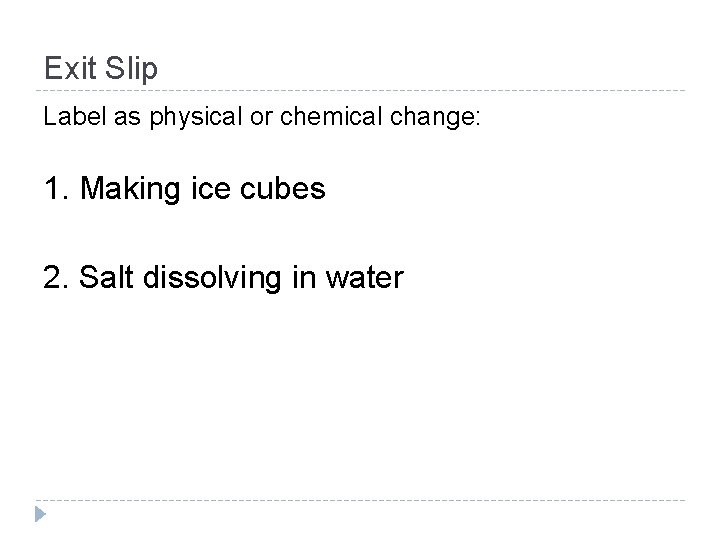Click the word 'ice' in item one

(211, 188)
